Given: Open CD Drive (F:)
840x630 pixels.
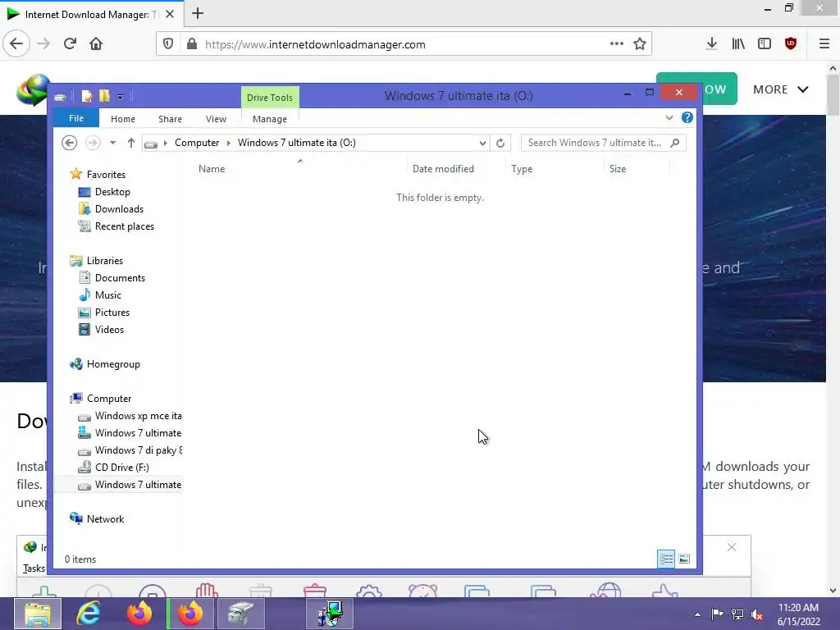Looking at the screenshot, I should (x=121, y=467).
